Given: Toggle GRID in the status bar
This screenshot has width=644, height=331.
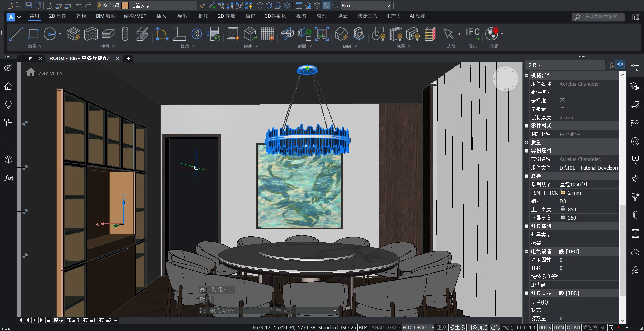Looking at the screenshot, I should tap(393, 327).
